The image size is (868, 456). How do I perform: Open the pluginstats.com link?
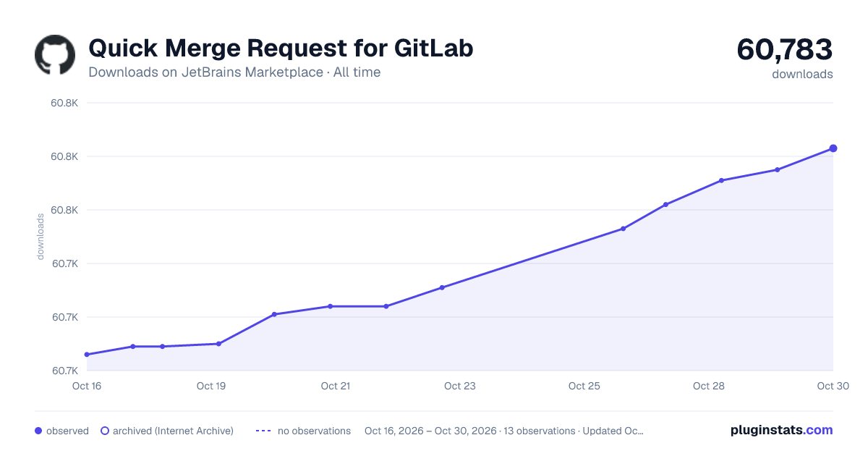781,430
